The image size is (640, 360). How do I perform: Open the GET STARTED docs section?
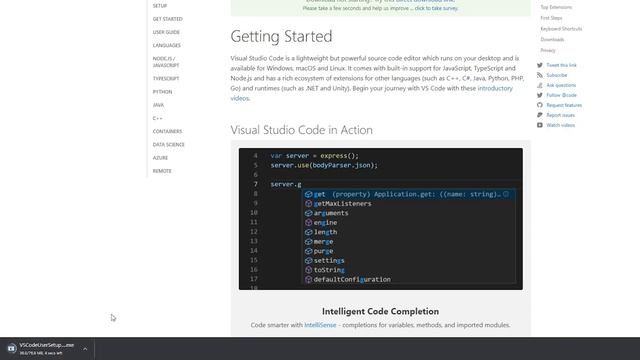(167, 19)
